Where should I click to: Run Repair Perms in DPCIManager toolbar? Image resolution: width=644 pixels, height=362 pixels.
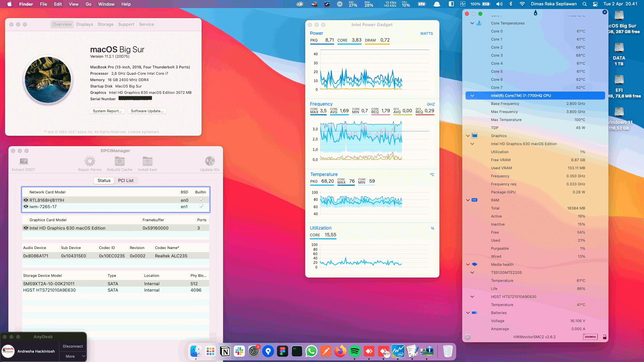point(90,164)
